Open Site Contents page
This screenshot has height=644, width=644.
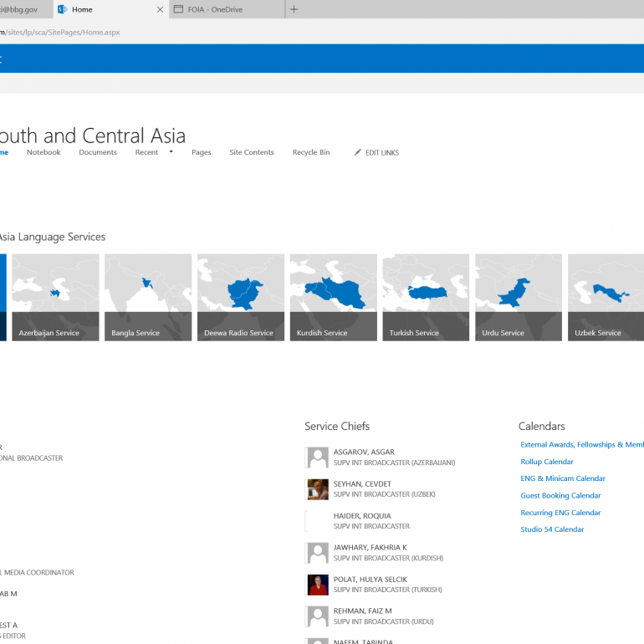coord(252,152)
